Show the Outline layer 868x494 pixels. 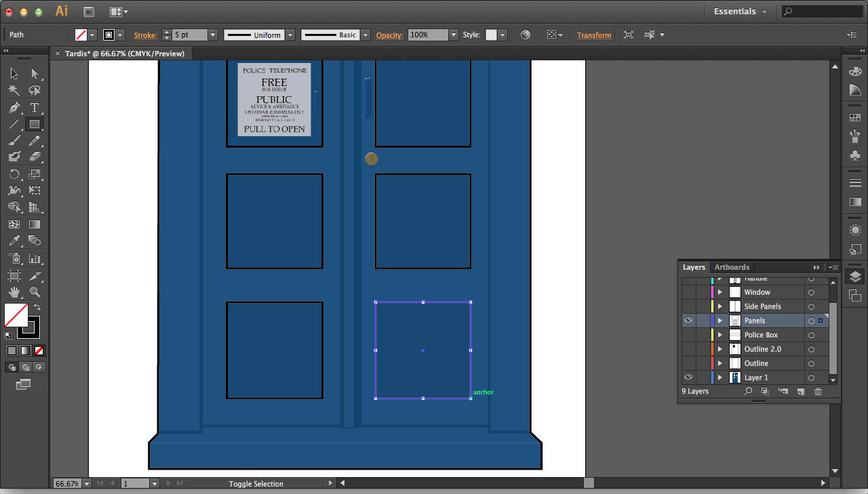[688, 363]
